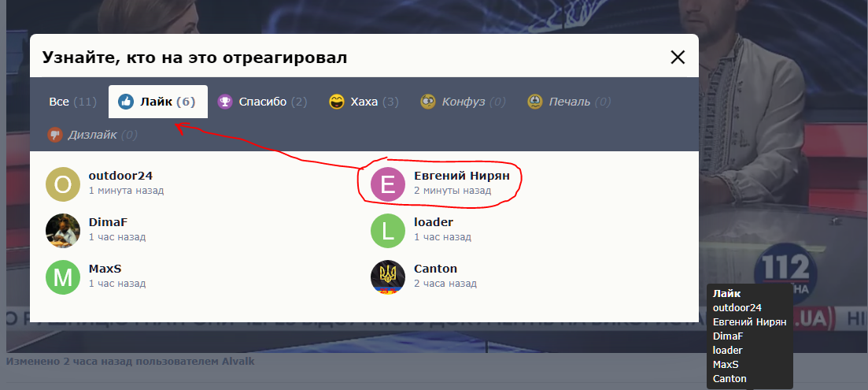Click the 'Изменено 2 часа назад пользователем Alvalk' note
The width and height of the screenshot is (868, 390).
tap(130, 361)
